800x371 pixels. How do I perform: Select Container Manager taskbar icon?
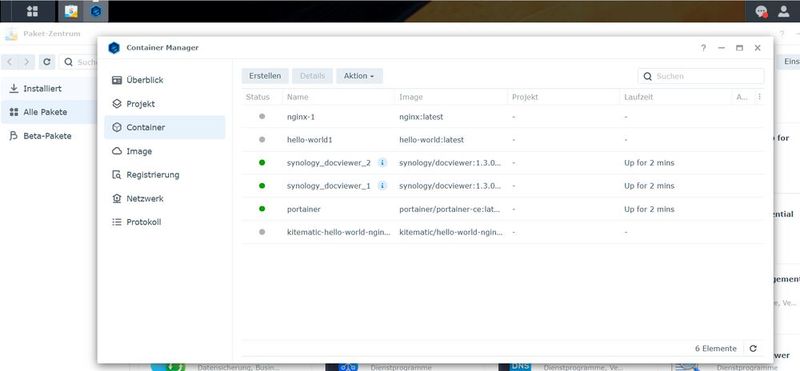(x=96, y=11)
